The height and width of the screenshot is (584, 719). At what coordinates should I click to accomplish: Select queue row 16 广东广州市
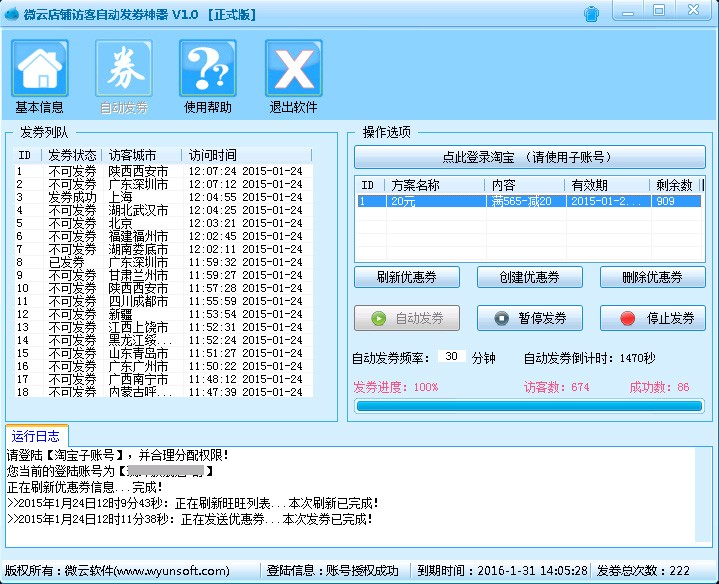click(164, 366)
